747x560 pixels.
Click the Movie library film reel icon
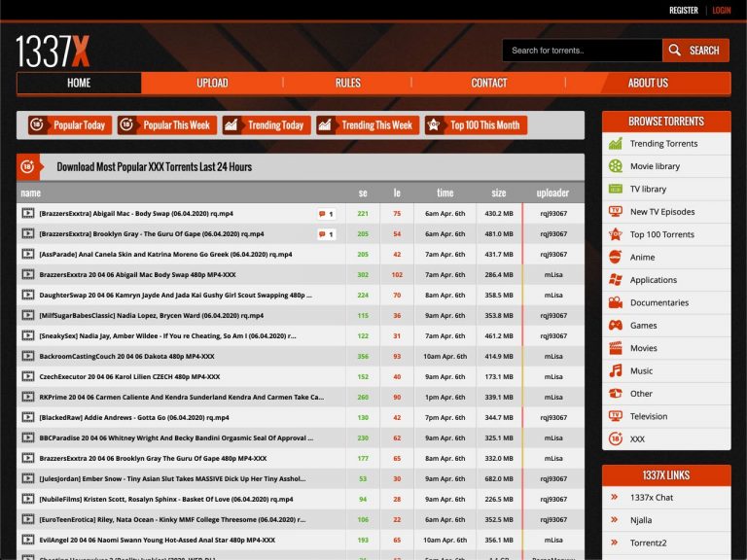pyautogui.click(x=615, y=166)
